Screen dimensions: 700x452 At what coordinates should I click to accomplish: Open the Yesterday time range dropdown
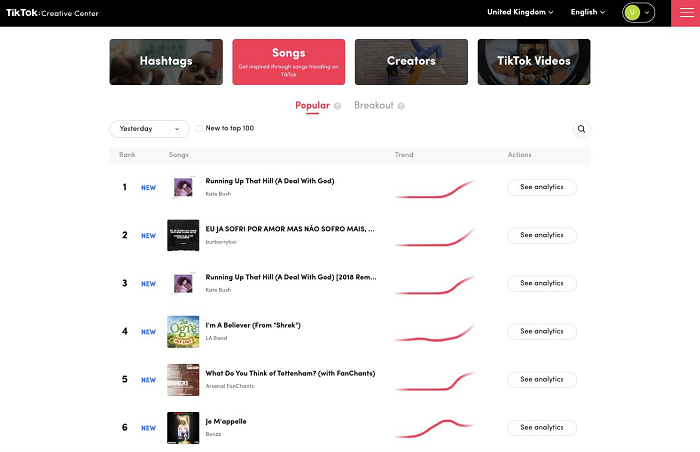point(149,129)
